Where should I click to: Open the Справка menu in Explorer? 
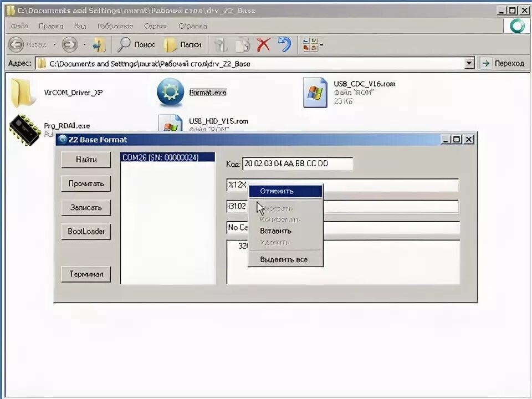[x=193, y=26]
